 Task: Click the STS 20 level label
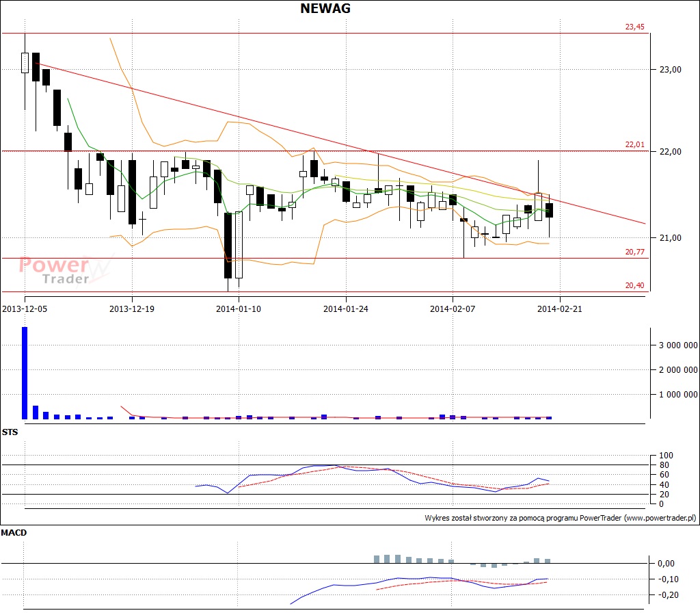664,495
